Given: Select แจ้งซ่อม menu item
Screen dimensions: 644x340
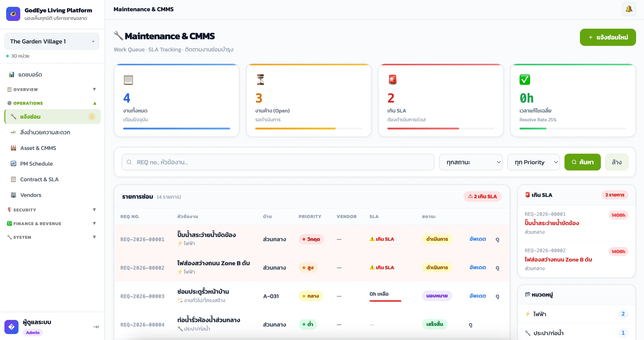Looking at the screenshot, I should (x=52, y=116).
